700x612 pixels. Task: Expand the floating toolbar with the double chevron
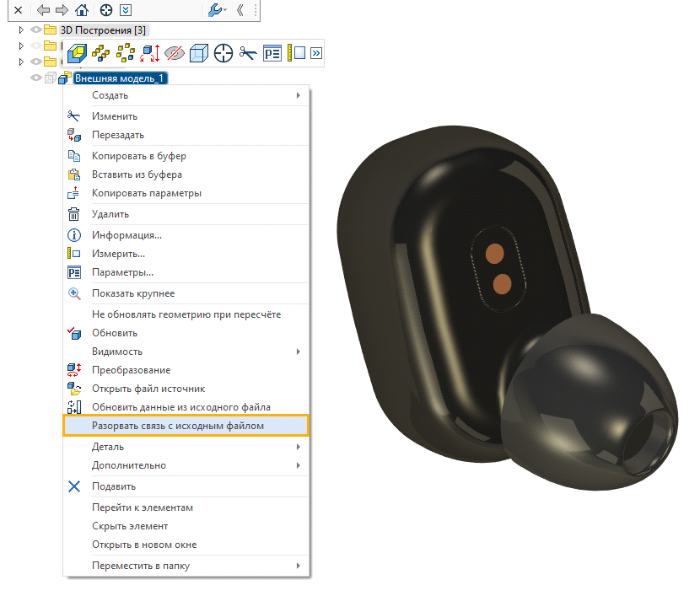pos(316,53)
